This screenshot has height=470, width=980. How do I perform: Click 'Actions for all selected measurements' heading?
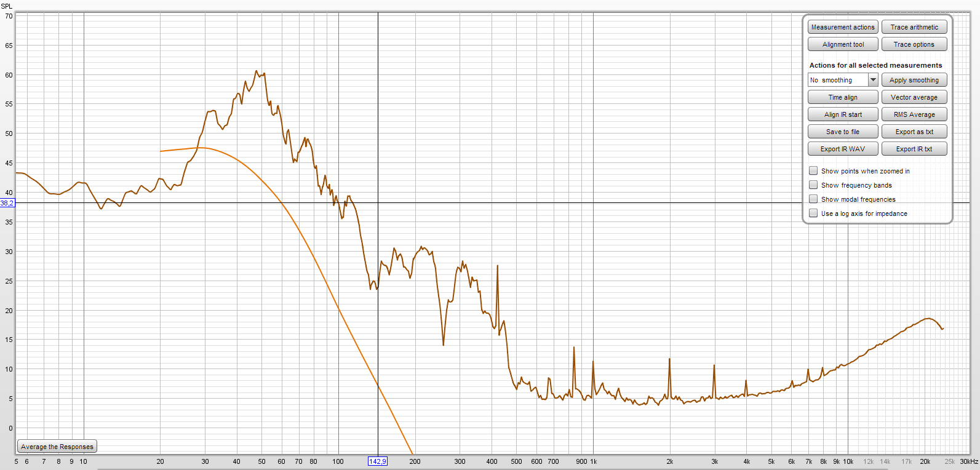[875, 65]
